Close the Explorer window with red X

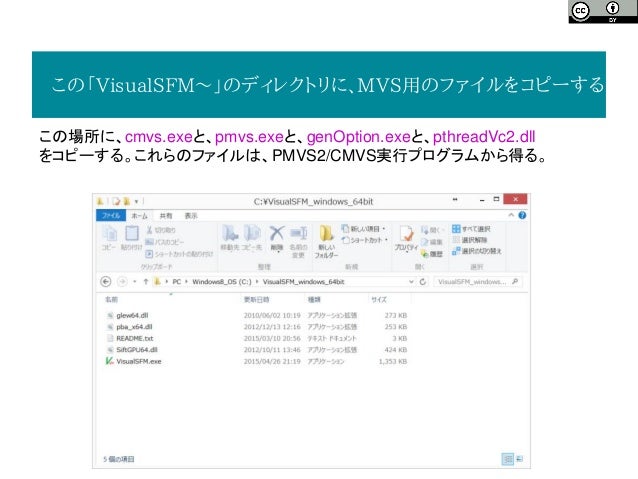point(515,199)
